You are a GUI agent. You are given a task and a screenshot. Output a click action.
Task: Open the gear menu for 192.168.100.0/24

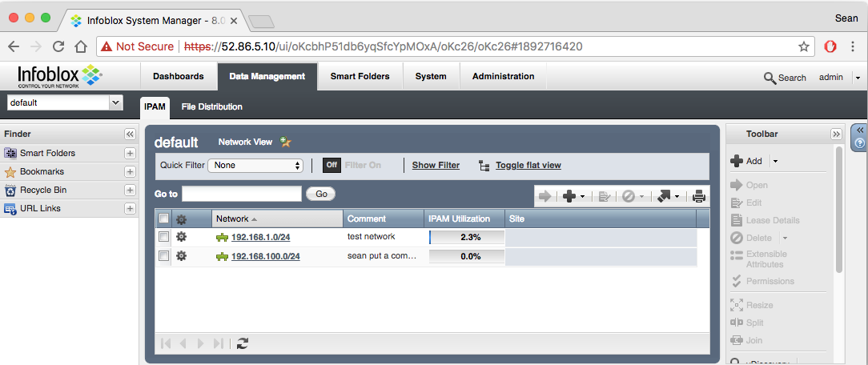point(181,255)
